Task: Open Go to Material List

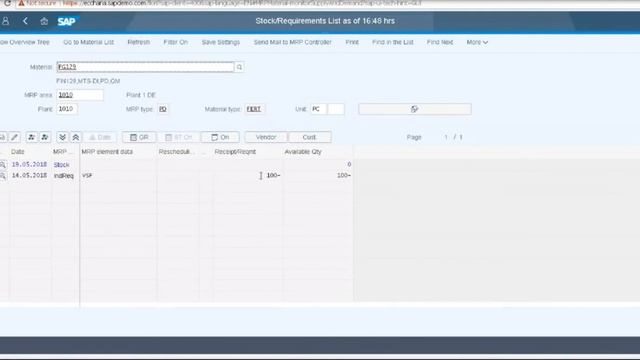Action: click(89, 42)
